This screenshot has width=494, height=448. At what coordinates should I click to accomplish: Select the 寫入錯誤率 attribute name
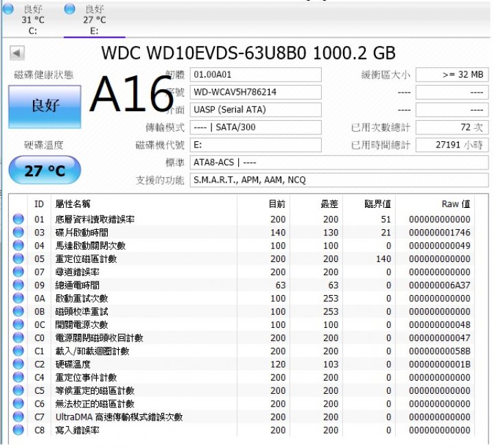pos(77,430)
